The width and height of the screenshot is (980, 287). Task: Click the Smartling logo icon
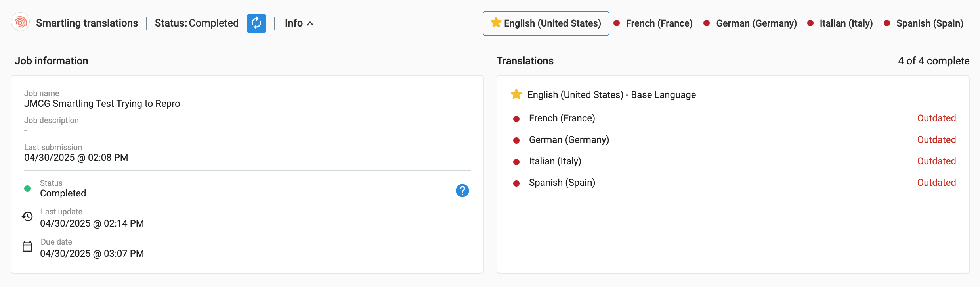20,22
